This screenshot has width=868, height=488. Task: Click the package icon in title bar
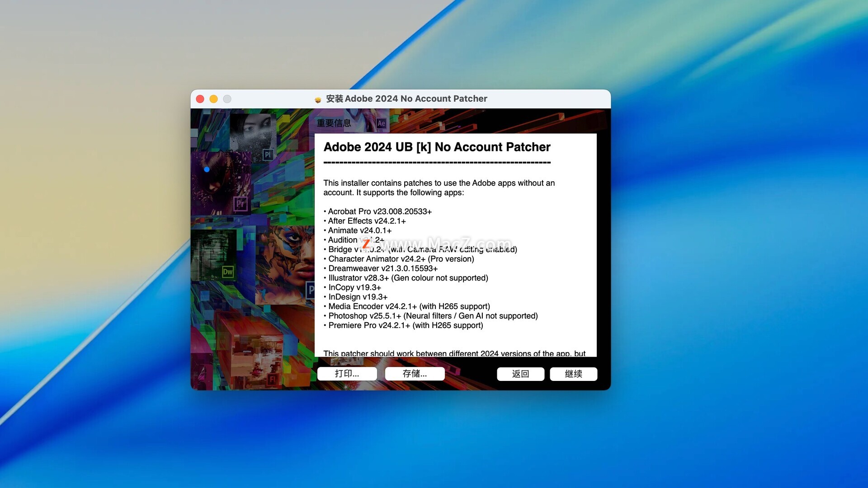point(318,99)
